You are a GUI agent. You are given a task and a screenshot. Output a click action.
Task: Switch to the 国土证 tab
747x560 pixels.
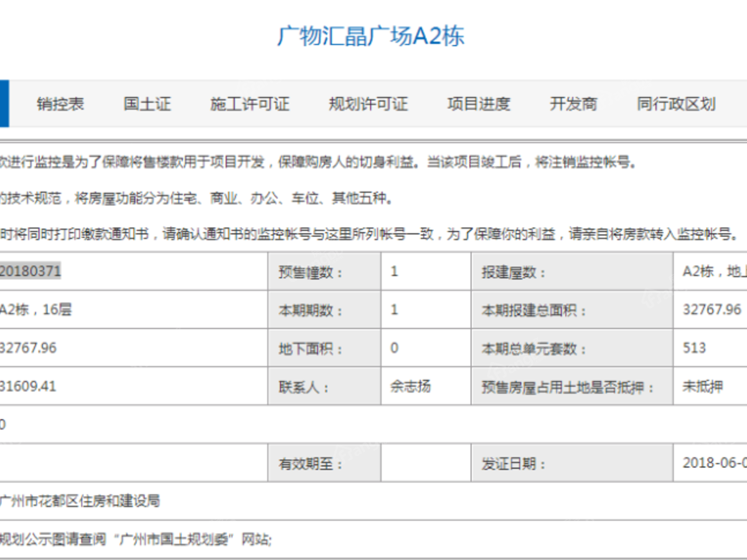click(147, 104)
